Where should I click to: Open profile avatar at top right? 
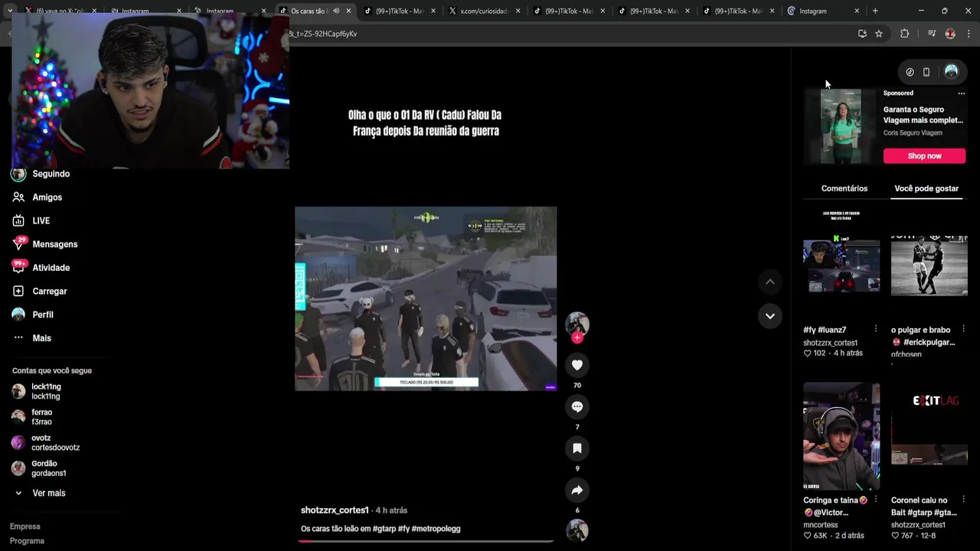click(x=951, y=71)
